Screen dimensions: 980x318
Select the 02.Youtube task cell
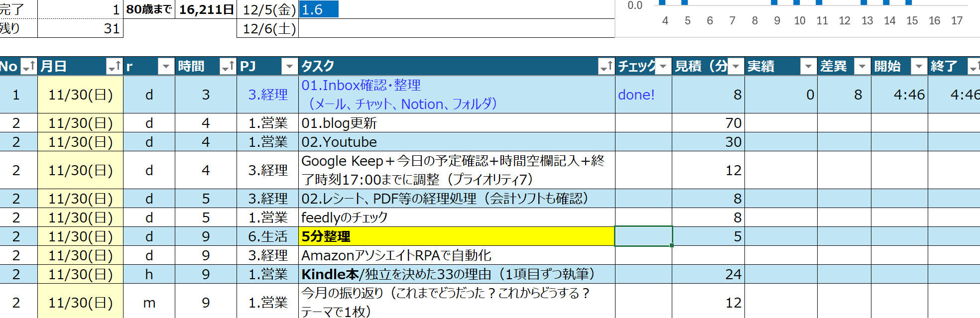point(456,142)
